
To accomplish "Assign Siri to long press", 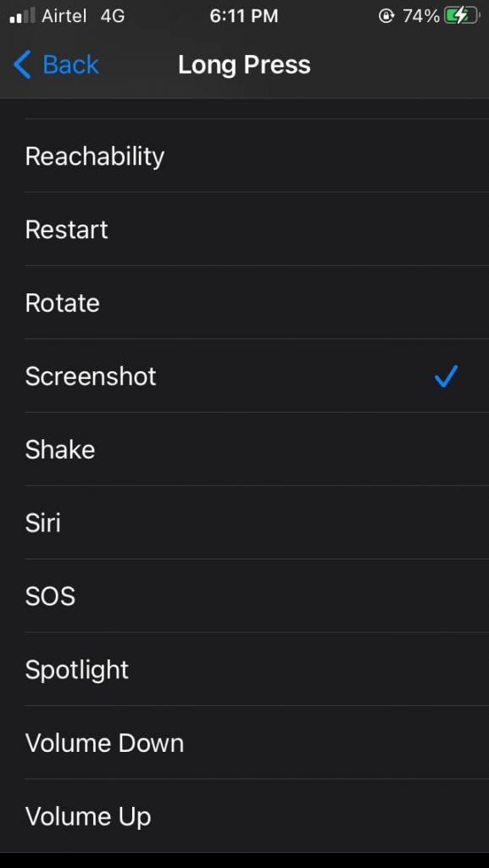I will [x=42, y=523].
